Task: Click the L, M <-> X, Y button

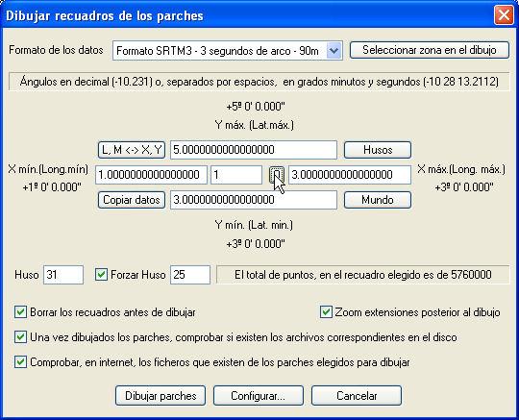Action: click(x=132, y=150)
